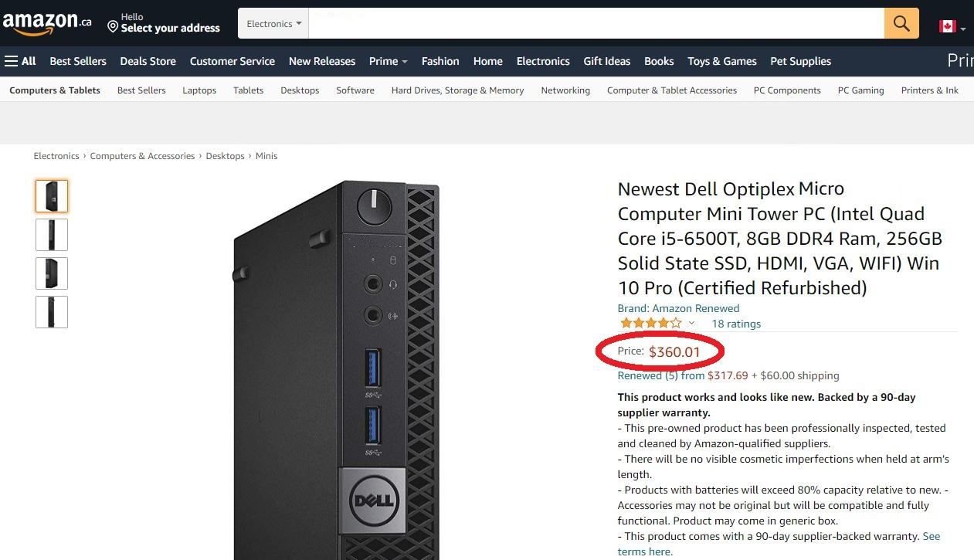Viewport: 974px width, 560px height.
Task: Open the Best Sellers nav item
Action: (78, 61)
